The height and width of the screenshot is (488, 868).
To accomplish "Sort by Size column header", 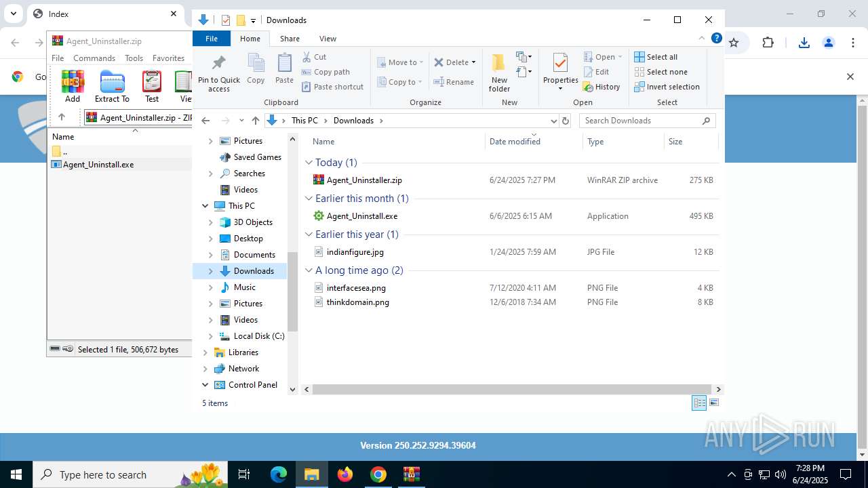I will coord(690,142).
